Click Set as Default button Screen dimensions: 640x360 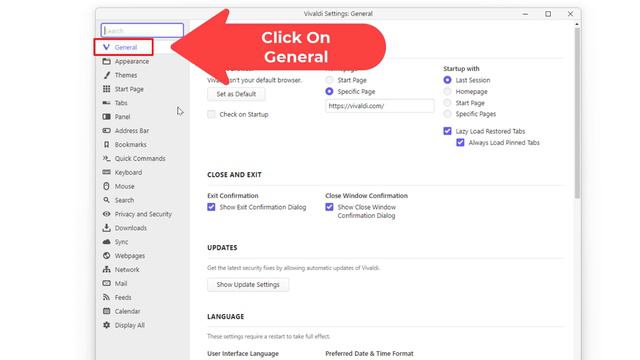(236, 94)
